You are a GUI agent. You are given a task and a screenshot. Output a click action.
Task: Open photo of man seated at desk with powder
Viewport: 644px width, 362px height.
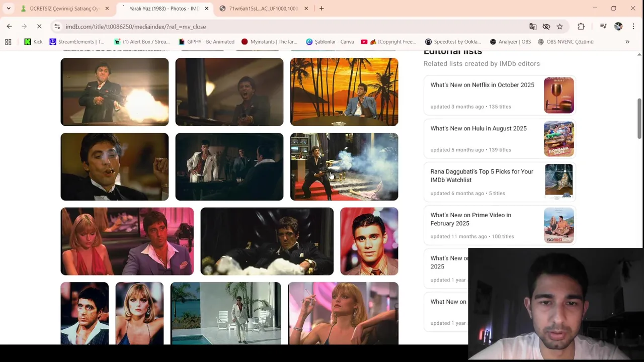(x=267, y=241)
